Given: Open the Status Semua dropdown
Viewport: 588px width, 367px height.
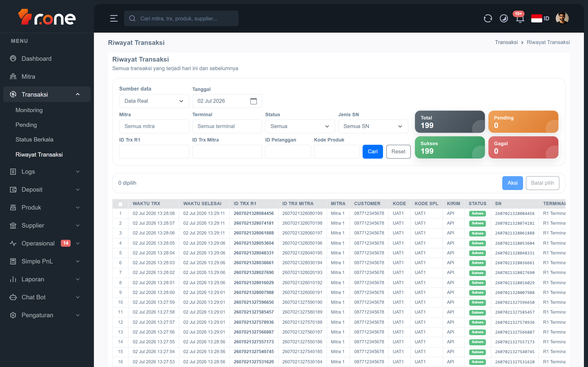Looking at the screenshot, I should point(300,126).
